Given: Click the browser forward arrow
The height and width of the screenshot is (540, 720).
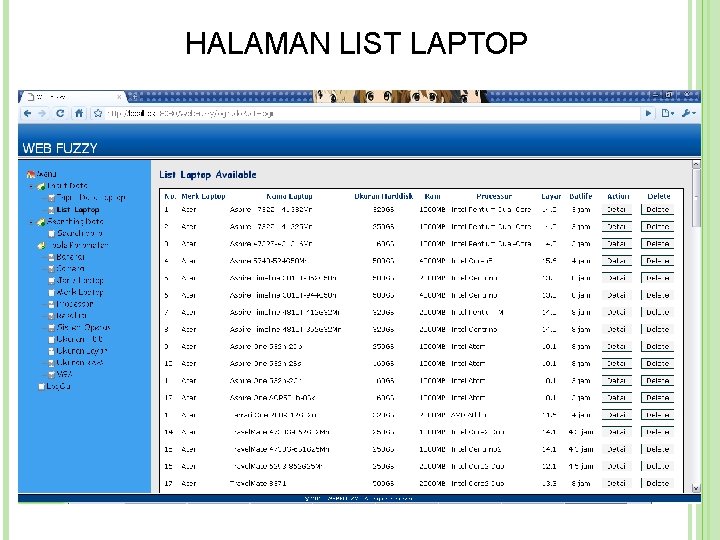Looking at the screenshot, I should pos(42,113).
